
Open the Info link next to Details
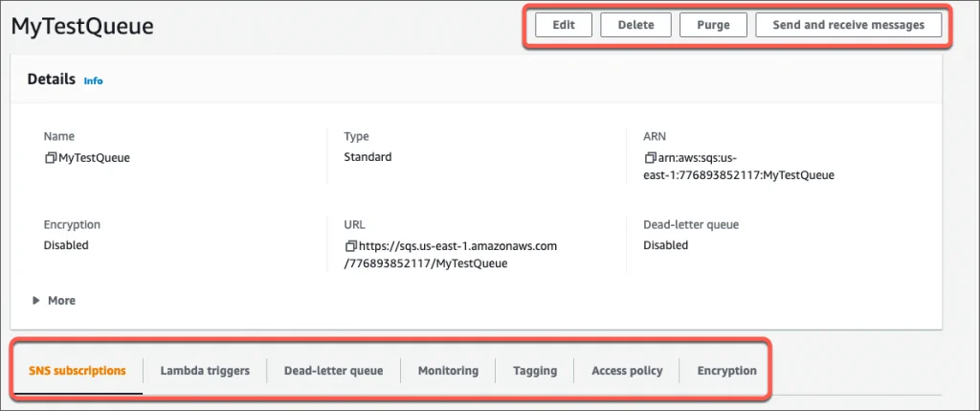point(93,80)
